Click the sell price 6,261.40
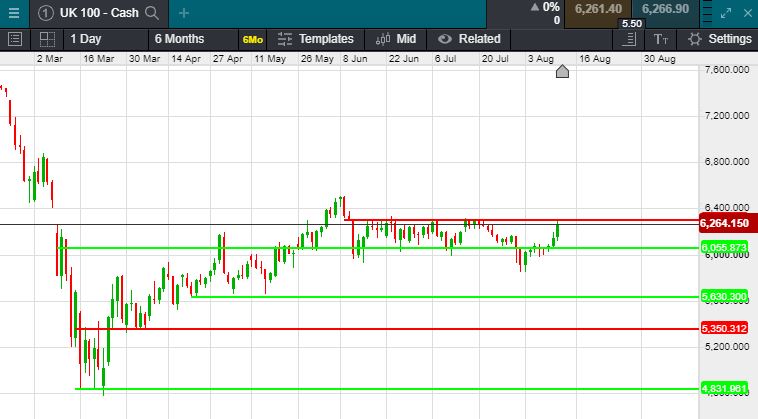Image resolution: width=758 pixels, height=419 pixels. coord(598,10)
